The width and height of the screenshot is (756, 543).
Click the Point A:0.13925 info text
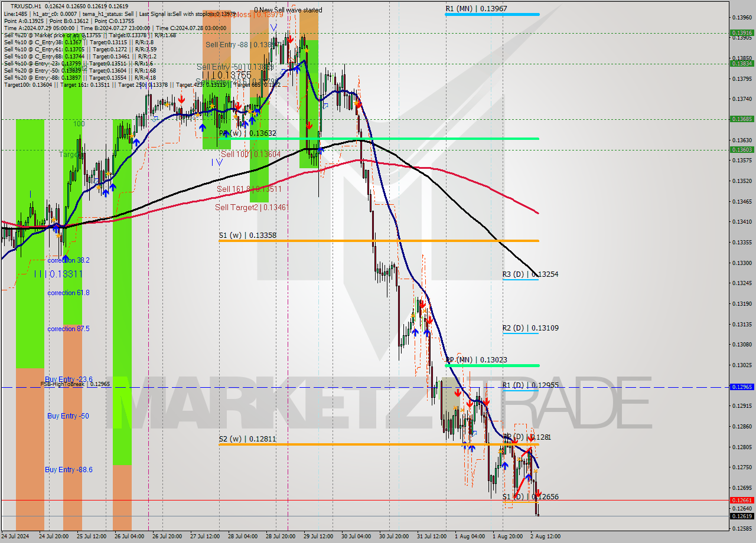[24, 21]
